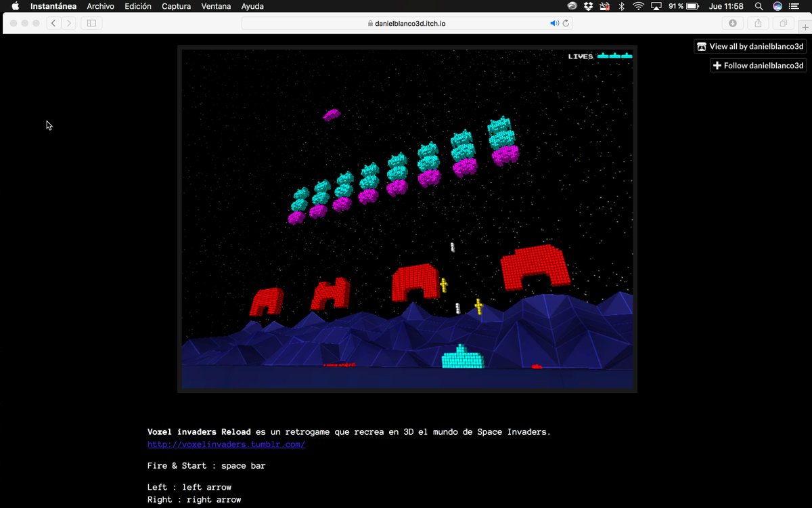The height and width of the screenshot is (508, 812).
Task: Click 'Voxel invaders Reload' bold text
Action: tap(199, 431)
